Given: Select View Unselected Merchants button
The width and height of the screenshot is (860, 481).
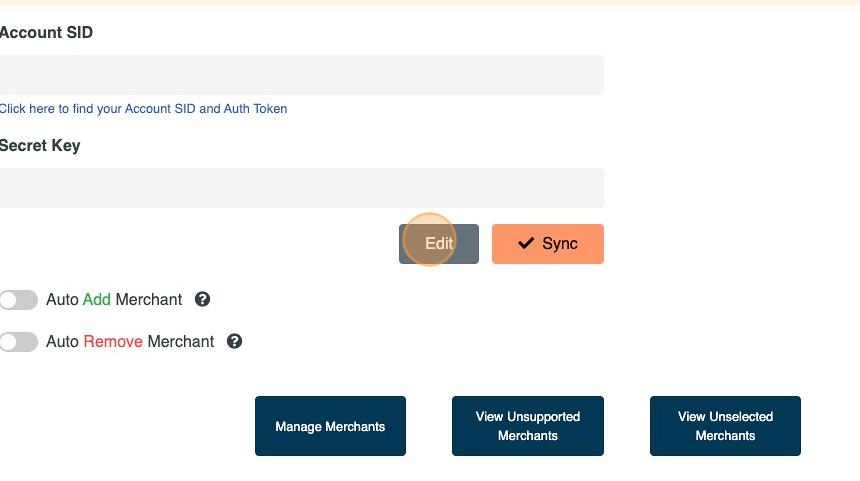Looking at the screenshot, I should tap(725, 426).
